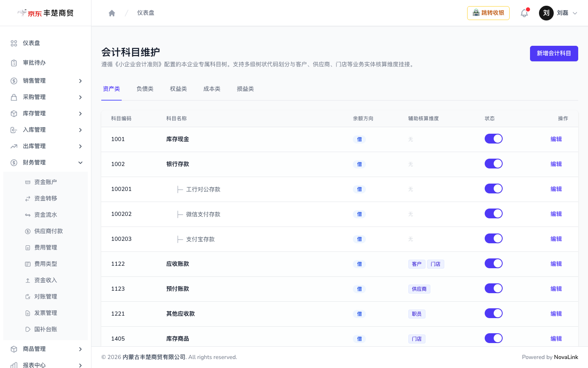Expand the 销售管理 submenu chevron
This screenshot has height=368, width=588.
80,81
